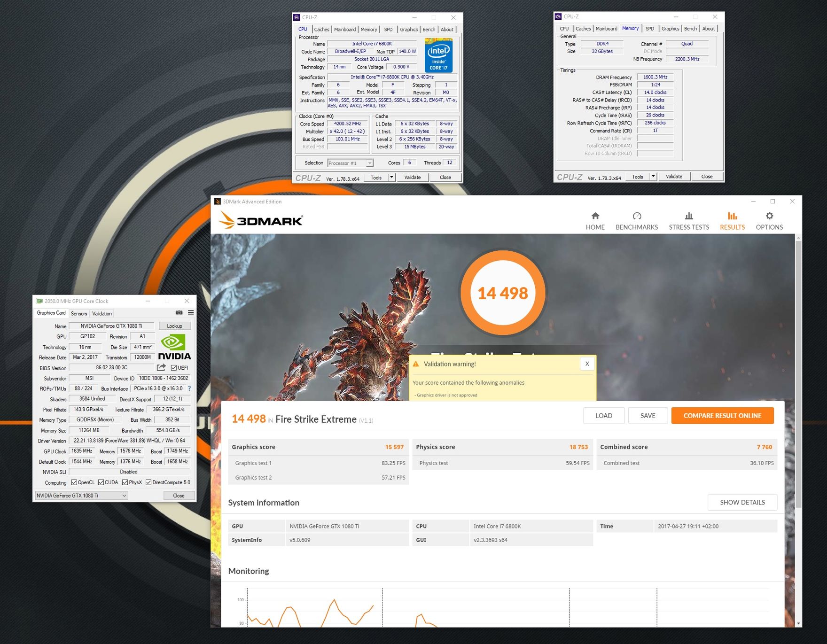The height and width of the screenshot is (644, 827).
Task: Click Close button in CPU-Z Memory window
Action: click(707, 177)
